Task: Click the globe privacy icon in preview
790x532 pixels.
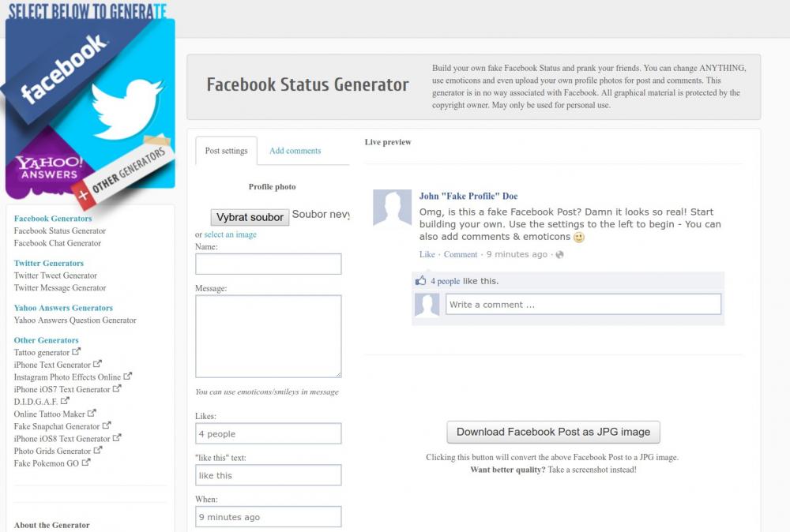Action: point(559,255)
